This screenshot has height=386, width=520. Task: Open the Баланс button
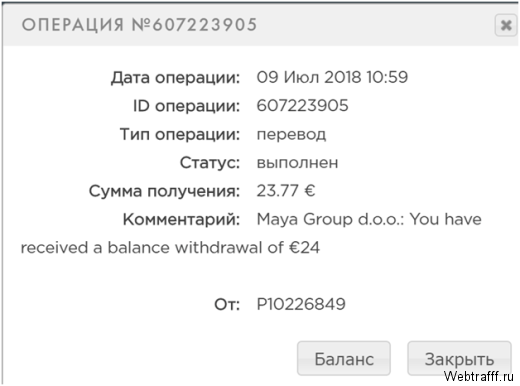[x=344, y=359]
